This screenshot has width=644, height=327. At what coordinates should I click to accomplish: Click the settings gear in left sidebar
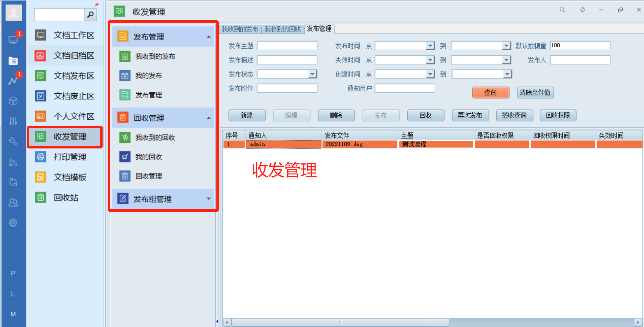tap(13, 223)
